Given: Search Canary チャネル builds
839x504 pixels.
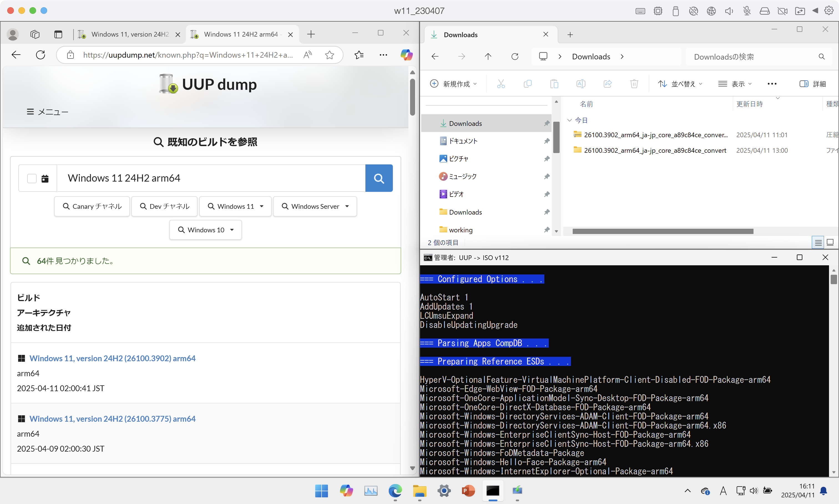Looking at the screenshot, I should pos(92,206).
